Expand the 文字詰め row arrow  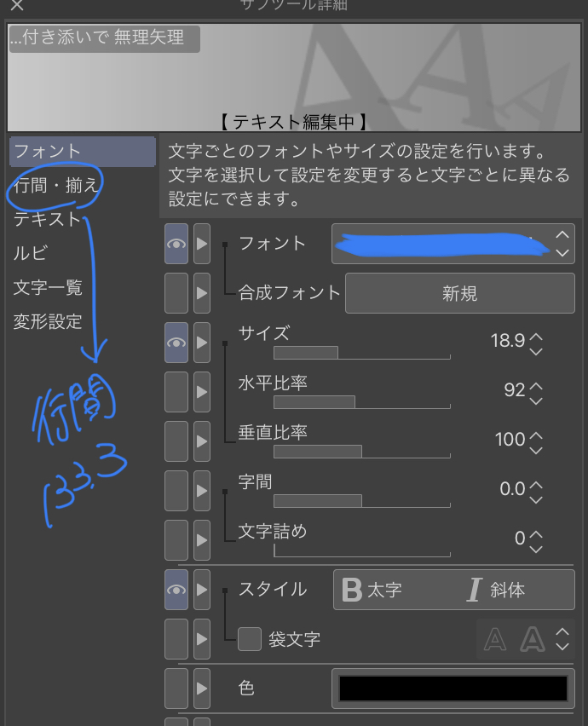[x=202, y=540]
